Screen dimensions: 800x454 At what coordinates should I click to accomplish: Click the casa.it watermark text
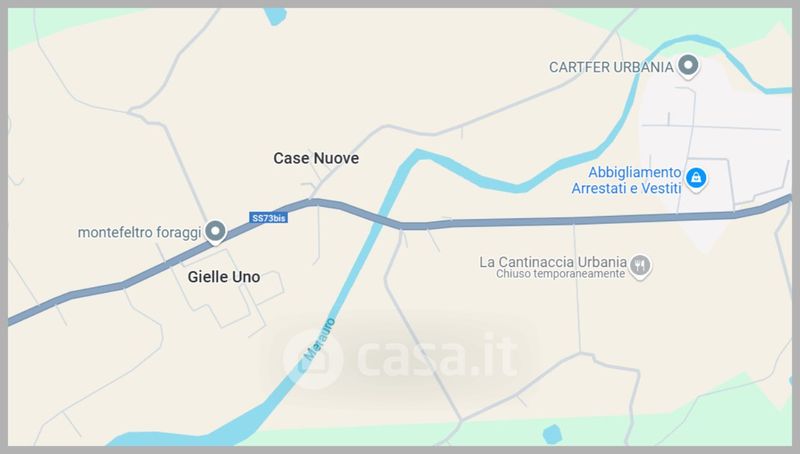pos(438,355)
